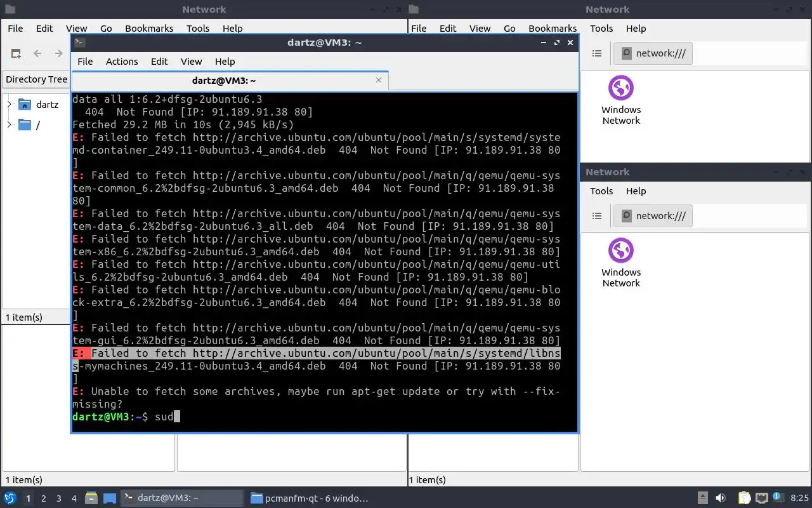
Task: Open Tools menu in top-right Network window
Action: [601, 29]
